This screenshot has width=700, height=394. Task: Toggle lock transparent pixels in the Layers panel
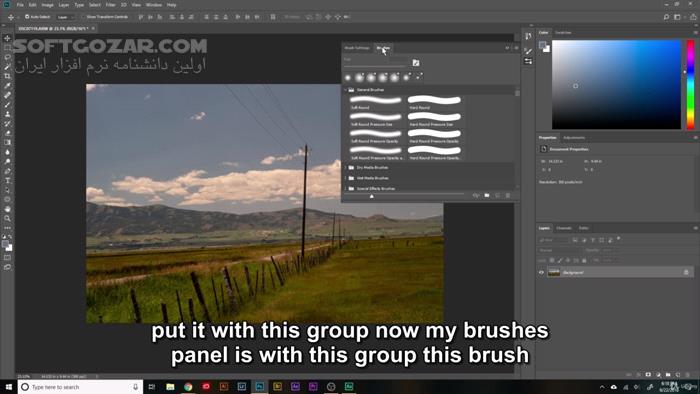tap(552, 260)
